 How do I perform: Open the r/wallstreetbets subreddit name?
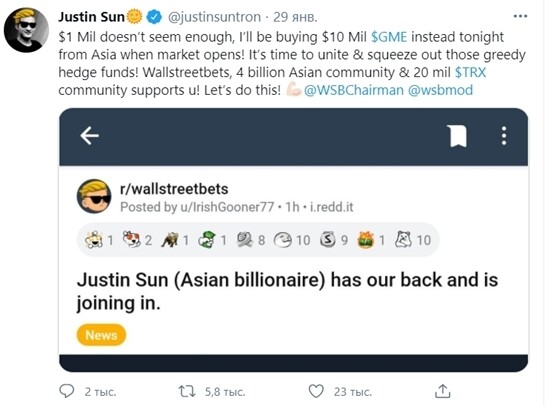pos(174,189)
